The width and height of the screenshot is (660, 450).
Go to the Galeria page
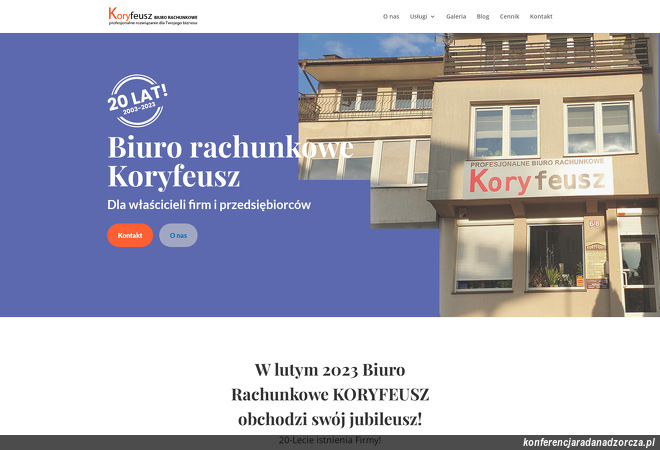[456, 16]
